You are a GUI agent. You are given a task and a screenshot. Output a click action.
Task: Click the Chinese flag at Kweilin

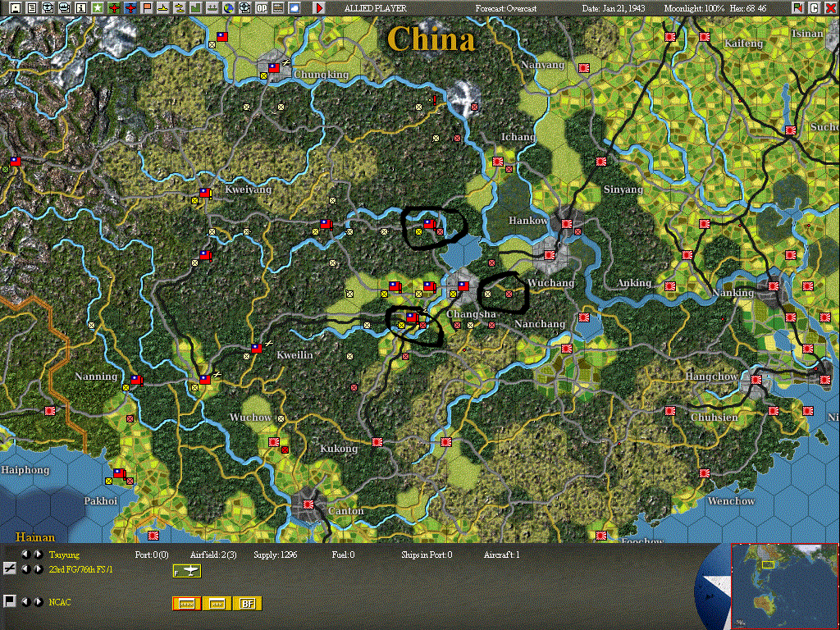pos(257,348)
